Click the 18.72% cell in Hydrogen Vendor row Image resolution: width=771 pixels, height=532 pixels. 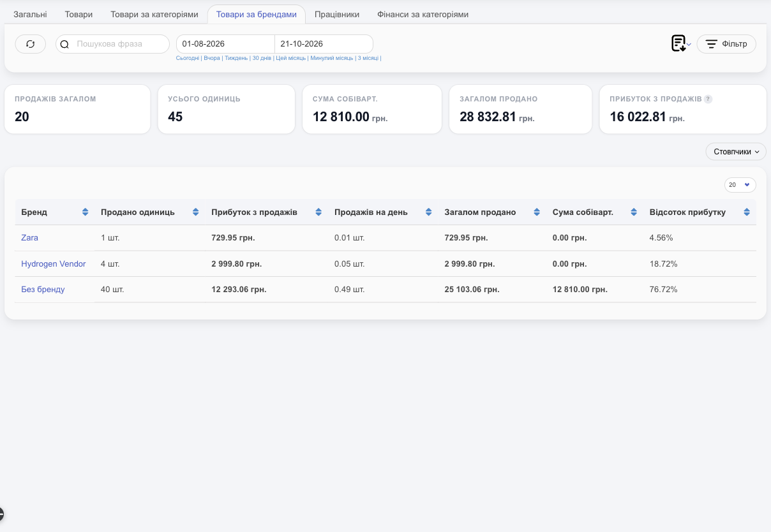click(x=663, y=264)
